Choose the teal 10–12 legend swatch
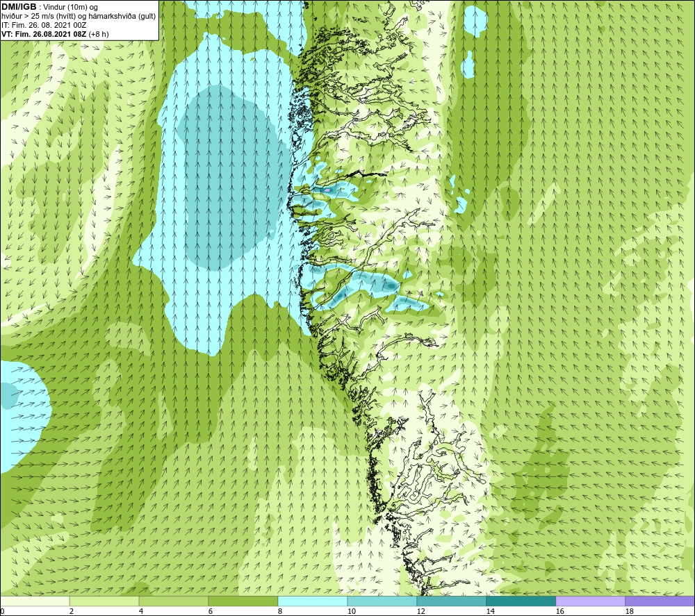Viewport: 695px width, 616px height. click(382, 601)
